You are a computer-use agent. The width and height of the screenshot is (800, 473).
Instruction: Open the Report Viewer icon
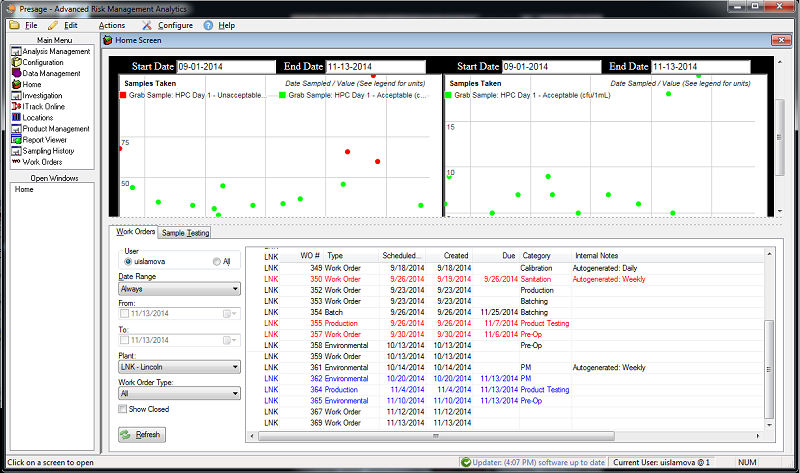click(x=16, y=139)
